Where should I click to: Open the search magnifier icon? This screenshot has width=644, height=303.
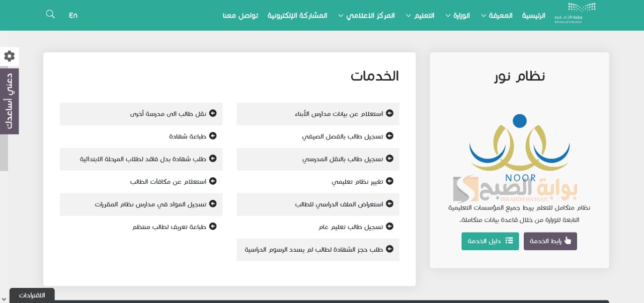(50, 14)
